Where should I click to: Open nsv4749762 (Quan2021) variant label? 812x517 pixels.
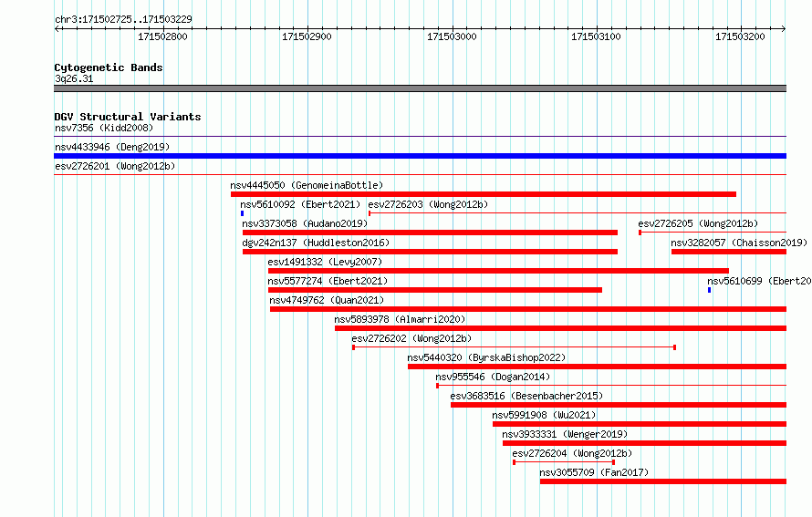coord(327,300)
